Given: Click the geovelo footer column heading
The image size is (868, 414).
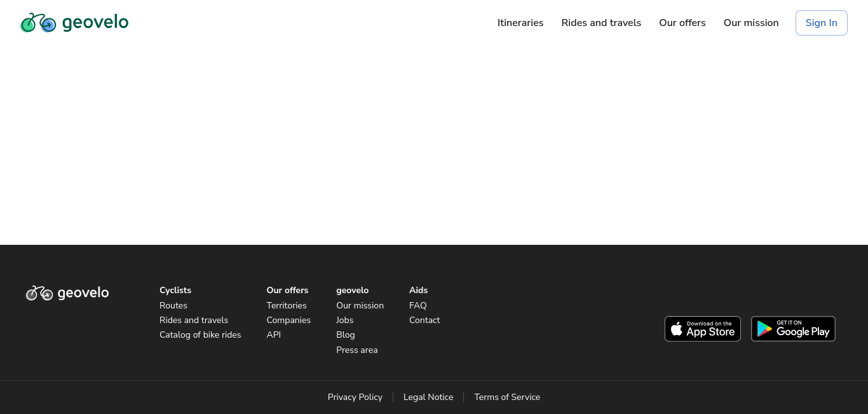Looking at the screenshot, I should pyautogui.click(x=353, y=290).
